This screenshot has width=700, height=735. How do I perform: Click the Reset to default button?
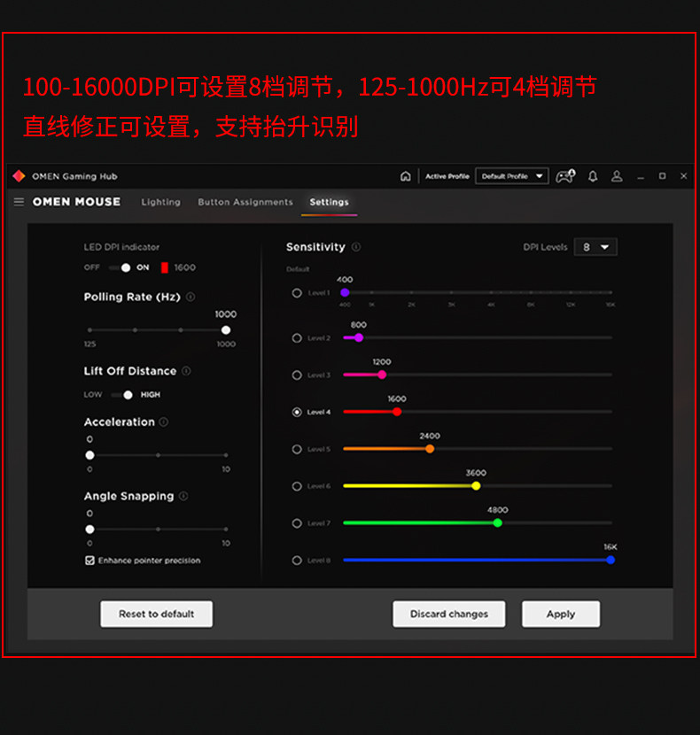[x=156, y=614]
